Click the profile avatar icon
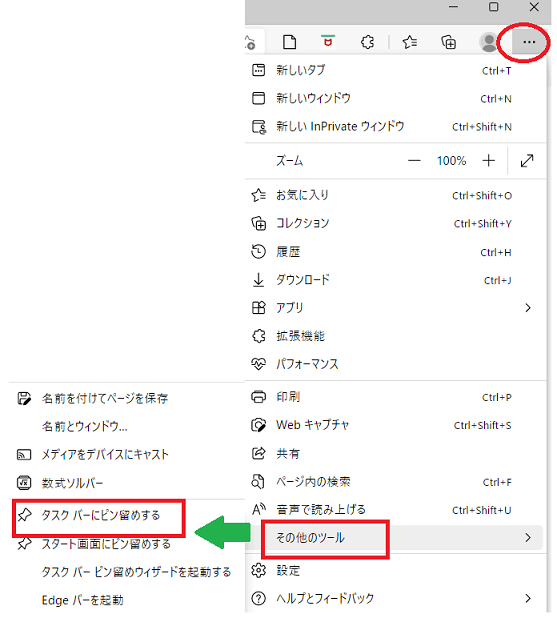557x622 pixels. click(489, 42)
